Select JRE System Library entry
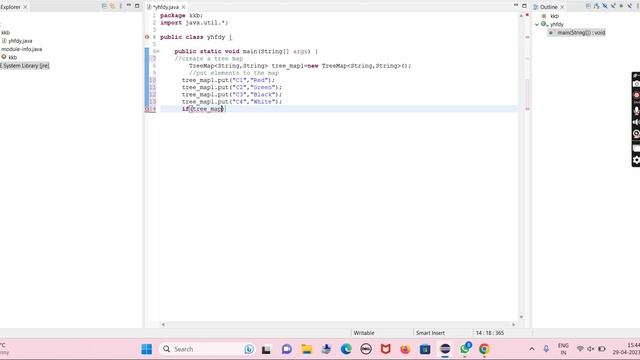The height and width of the screenshot is (360, 640). (24, 65)
